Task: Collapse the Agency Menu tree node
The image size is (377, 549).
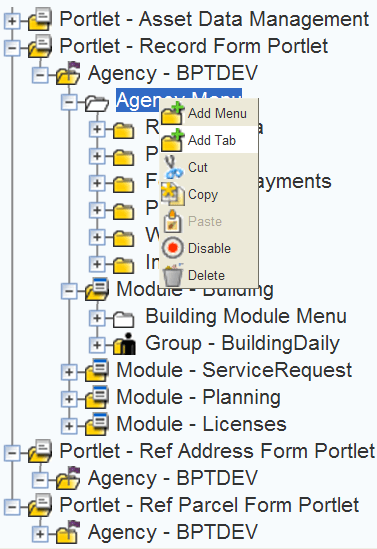Action: tap(69, 102)
